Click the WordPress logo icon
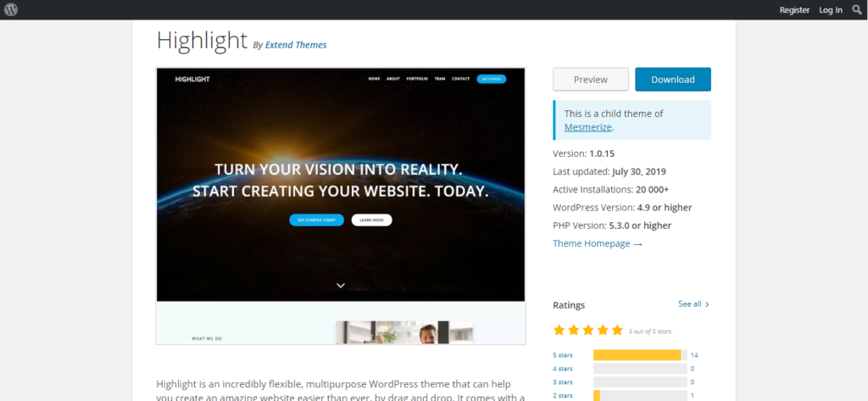This screenshot has height=401, width=868. pyautogui.click(x=11, y=10)
